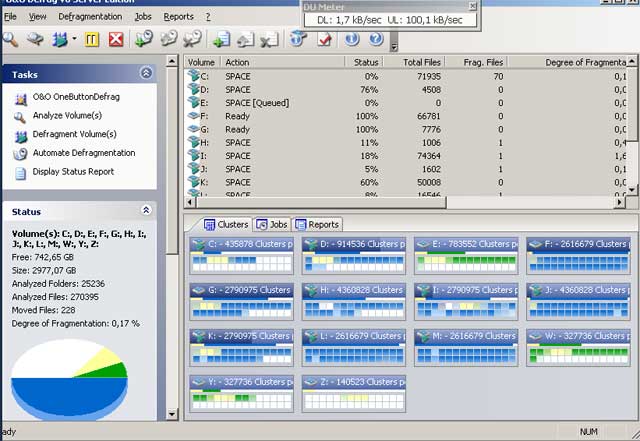The width and height of the screenshot is (640, 441).
Task: Sort by Volume column header
Action: pyautogui.click(x=202, y=62)
